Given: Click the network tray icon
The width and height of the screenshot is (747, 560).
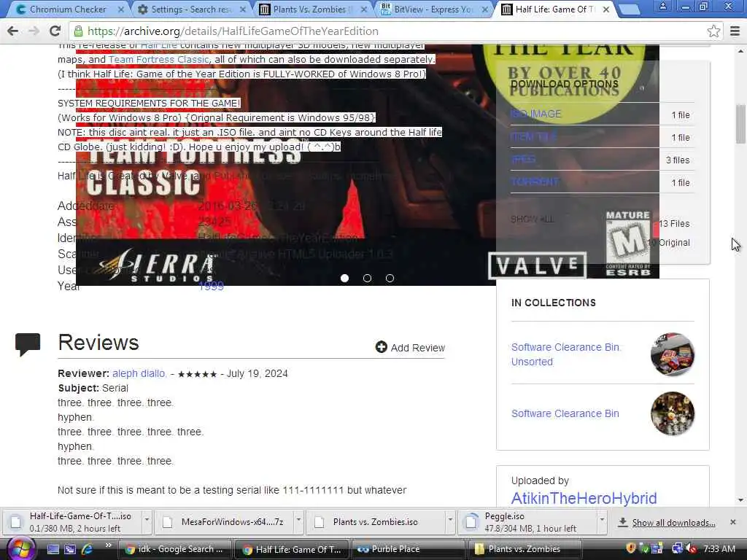Looking at the screenshot, I should (677, 549).
